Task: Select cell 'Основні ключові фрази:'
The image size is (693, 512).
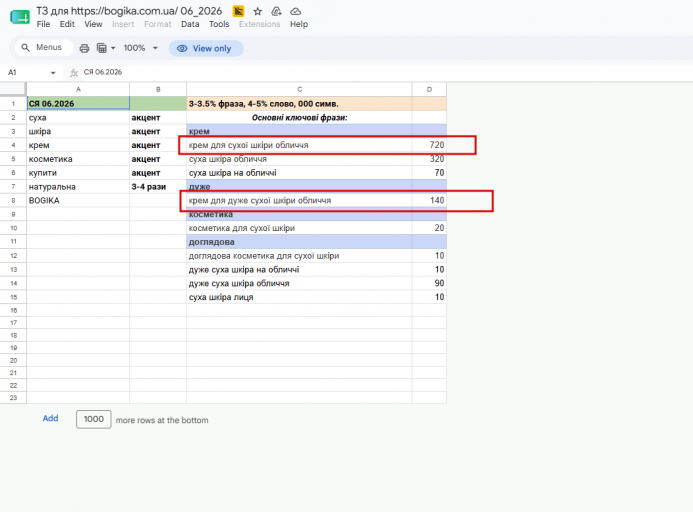Action: (299, 118)
